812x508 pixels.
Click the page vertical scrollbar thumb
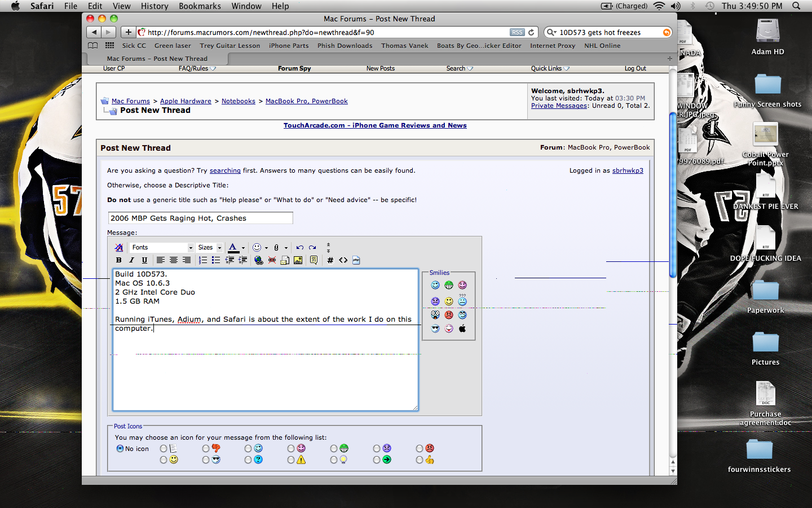673,195
